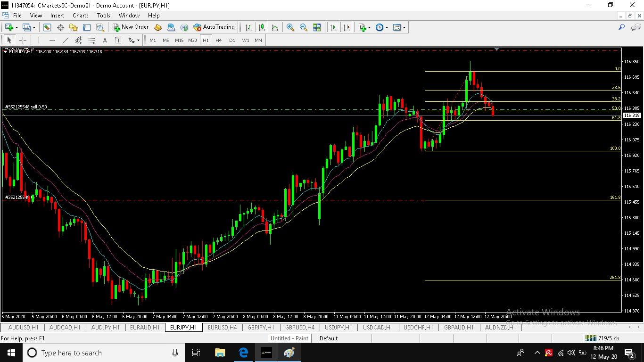Image resolution: width=644 pixels, height=362 pixels.
Task: Tile chart windows icon
Action: tap(317, 27)
